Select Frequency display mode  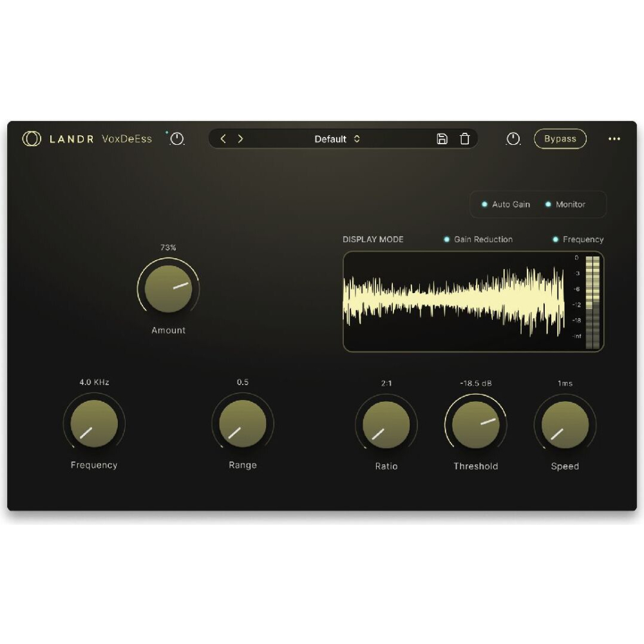[x=578, y=240]
